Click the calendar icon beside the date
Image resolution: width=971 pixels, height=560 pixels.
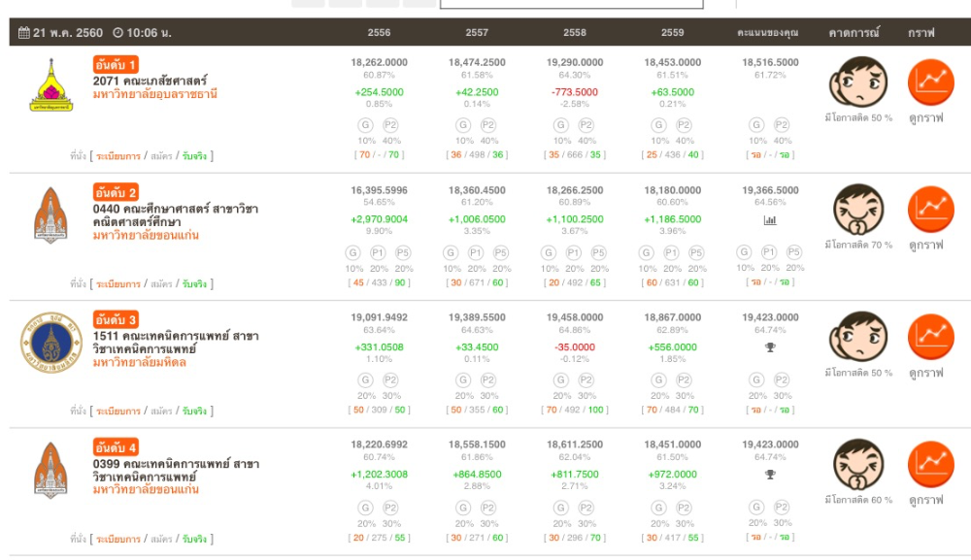coord(23,33)
